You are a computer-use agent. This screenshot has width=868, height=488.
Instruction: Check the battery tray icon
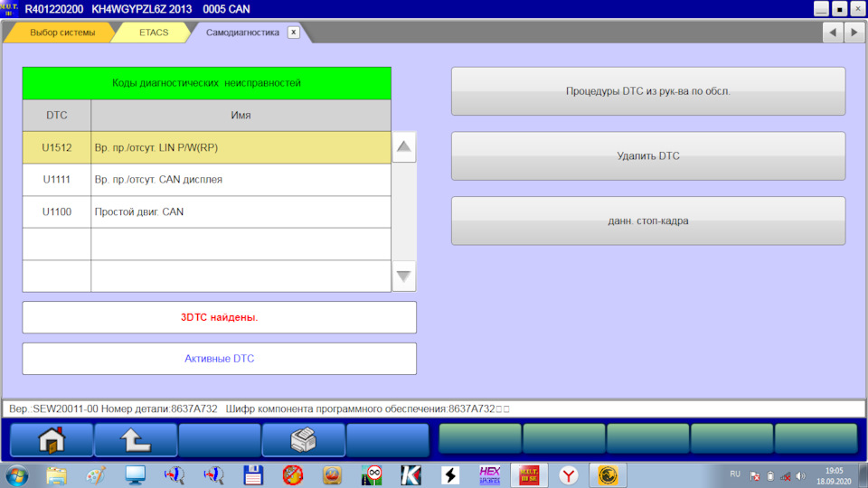pyautogui.click(x=770, y=476)
